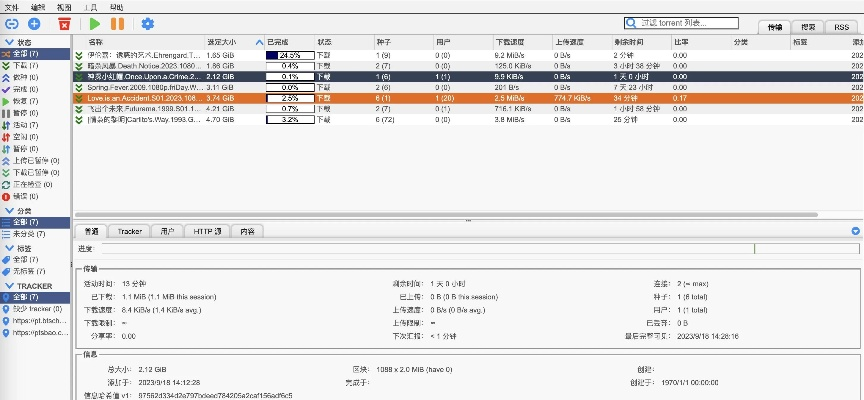This screenshot has height=400, width=864.
Task: Select the 未分类 (7) category filter
Action: pyautogui.click(x=29, y=234)
